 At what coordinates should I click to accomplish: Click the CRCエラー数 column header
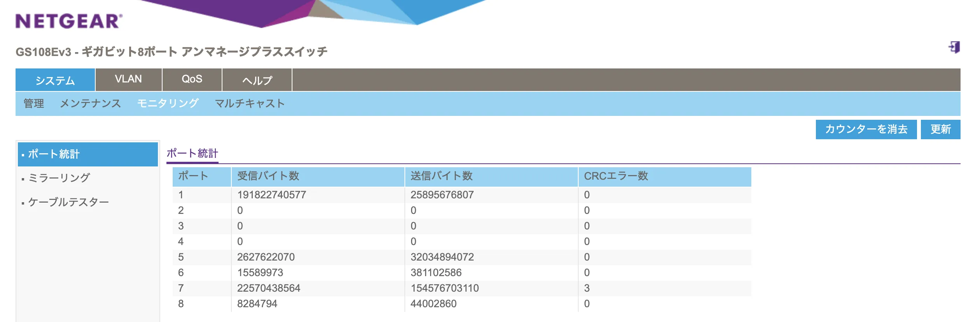(616, 176)
